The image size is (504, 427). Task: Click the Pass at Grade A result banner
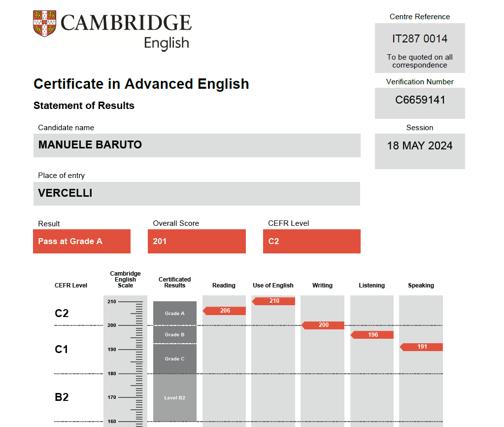tap(81, 241)
